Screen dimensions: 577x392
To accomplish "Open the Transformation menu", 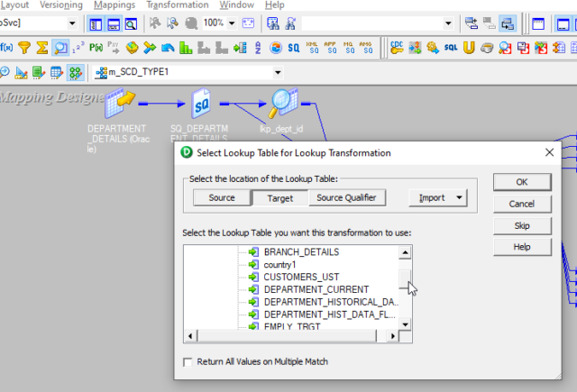I will (177, 5).
